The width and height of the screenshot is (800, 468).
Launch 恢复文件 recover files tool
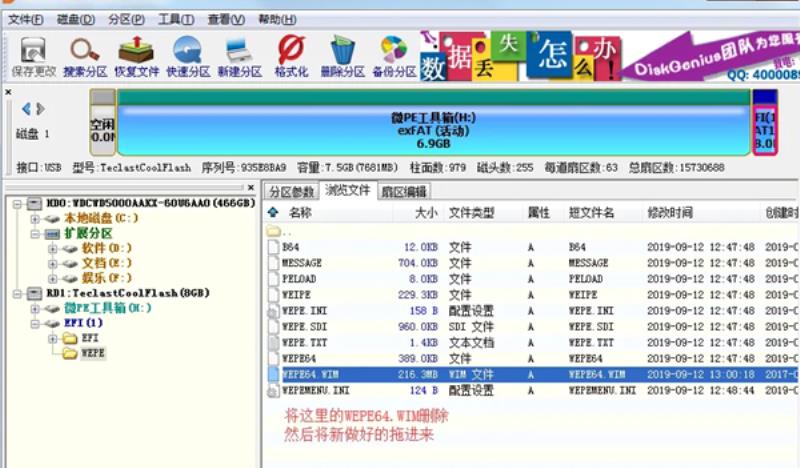point(136,57)
